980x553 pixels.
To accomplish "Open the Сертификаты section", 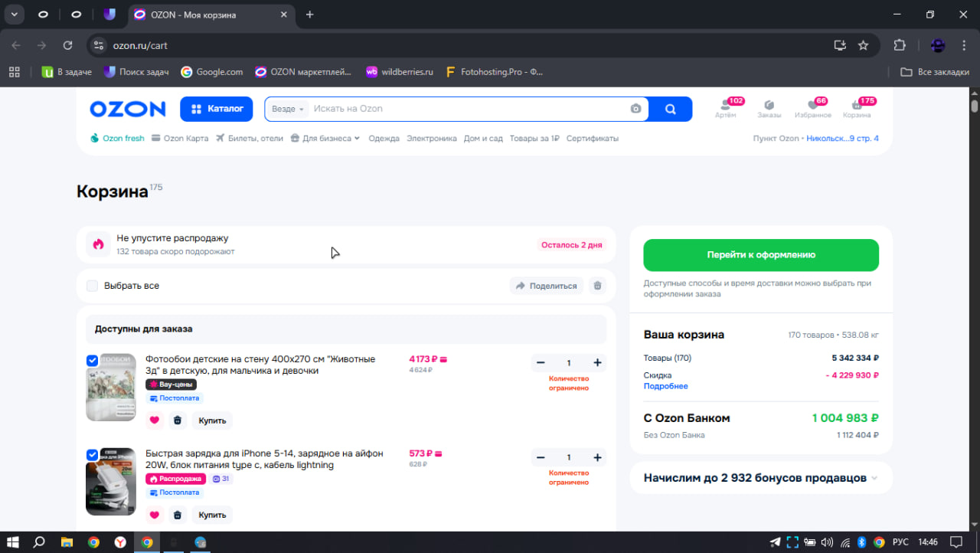I will tap(593, 139).
